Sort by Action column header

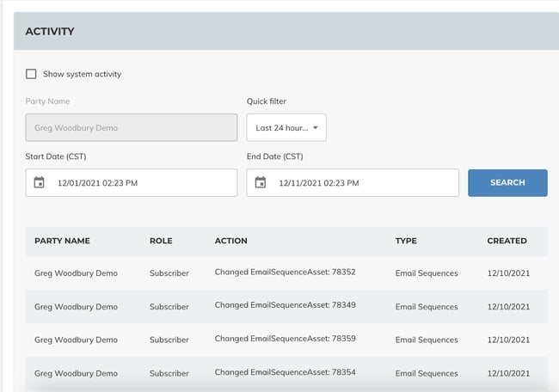point(230,241)
